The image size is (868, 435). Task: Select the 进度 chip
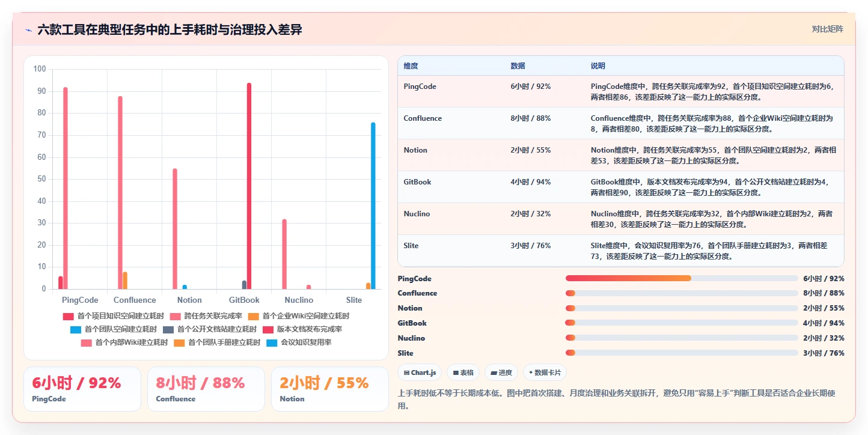(x=501, y=373)
